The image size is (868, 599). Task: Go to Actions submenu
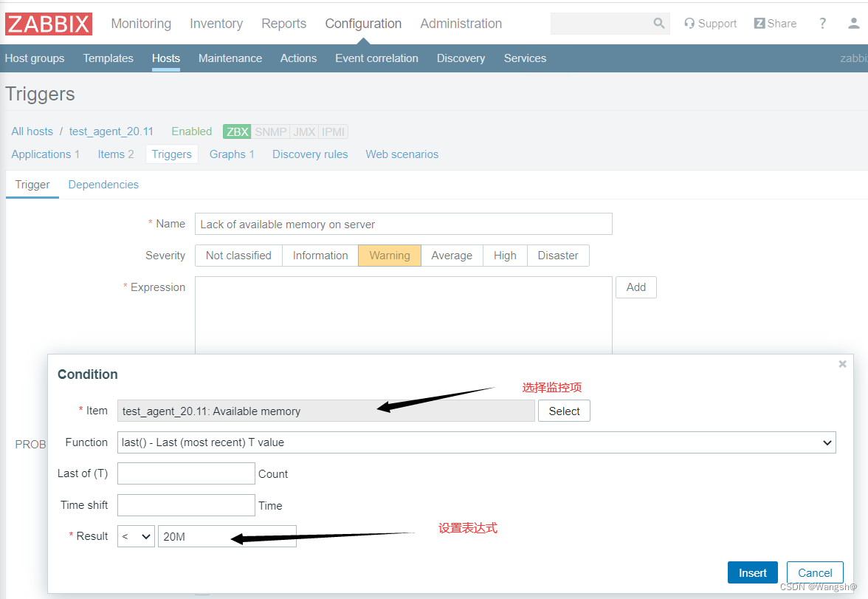[298, 58]
